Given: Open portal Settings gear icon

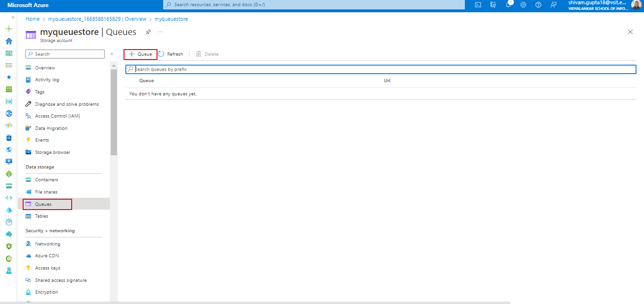Looking at the screenshot, I should 523,5.
